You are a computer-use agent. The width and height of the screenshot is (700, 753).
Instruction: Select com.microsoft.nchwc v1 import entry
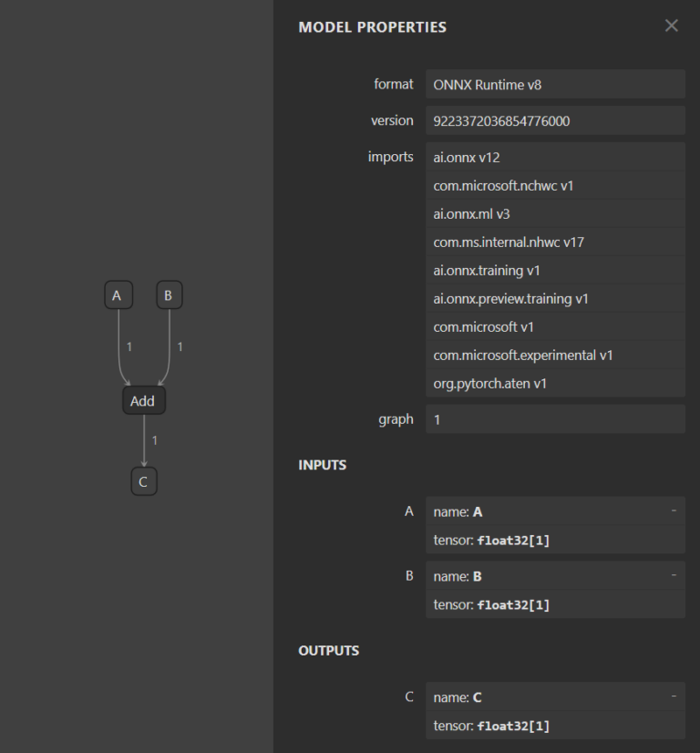coord(554,185)
